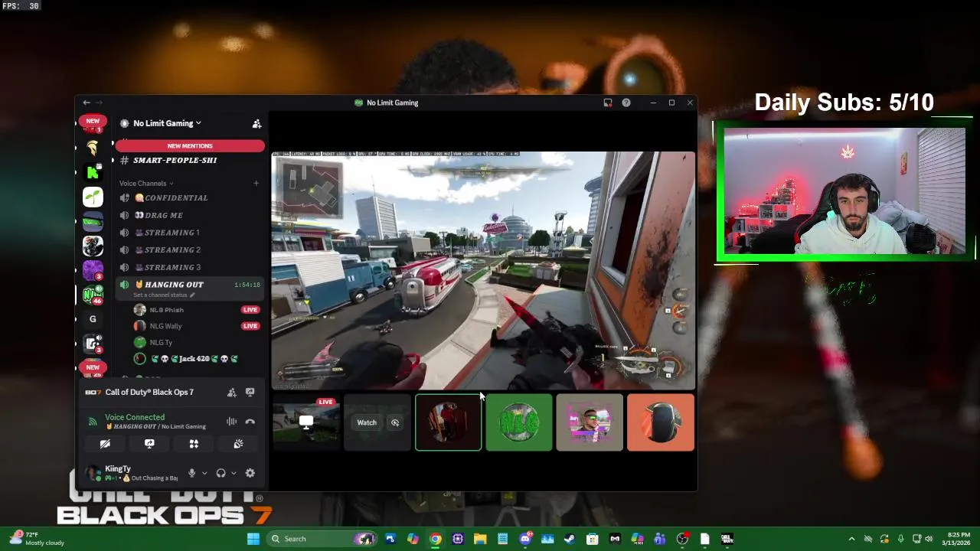Screen dimensions: 980x551
Task: Click the pop-out icon beside Watch
Action: coord(395,422)
